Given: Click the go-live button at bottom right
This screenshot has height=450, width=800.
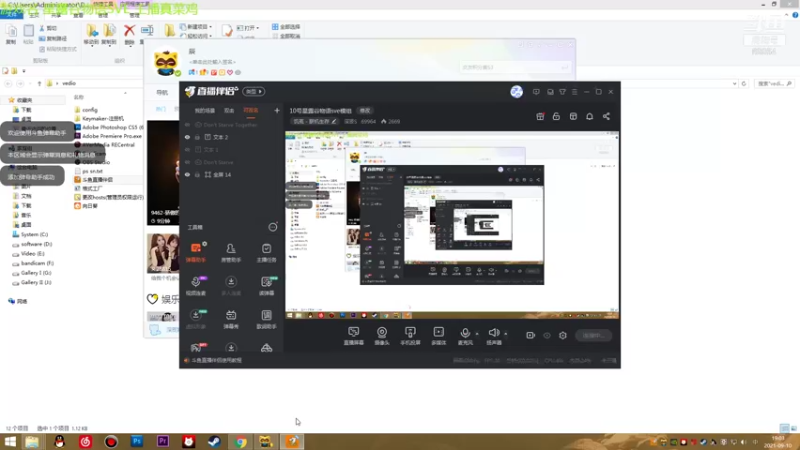Looking at the screenshot, I should click(593, 335).
